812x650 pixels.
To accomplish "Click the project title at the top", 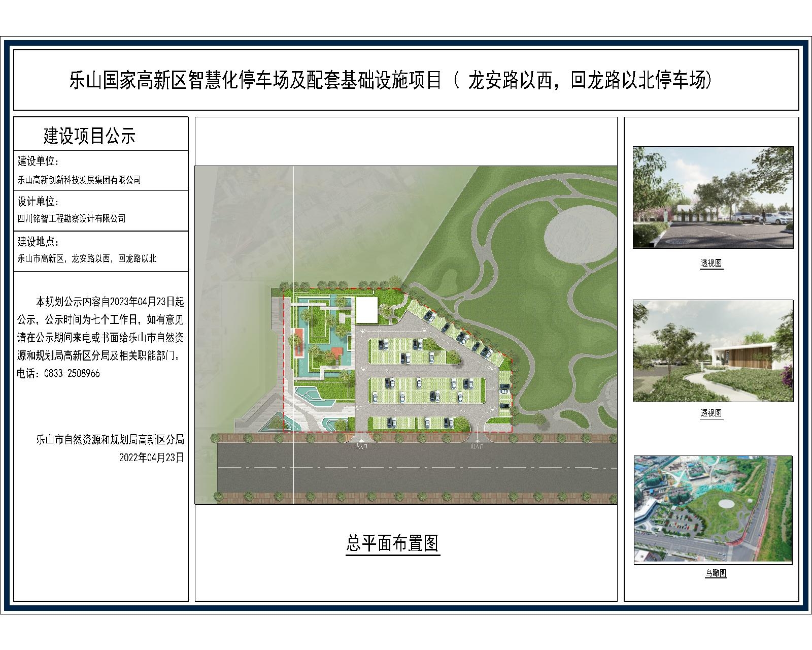I will pyautogui.click(x=391, y=81).
